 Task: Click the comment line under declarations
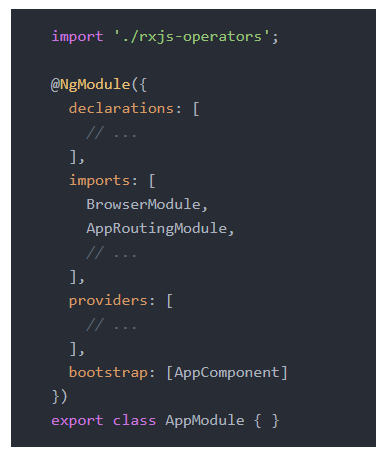pyautogui.click(x=111, y=133)
